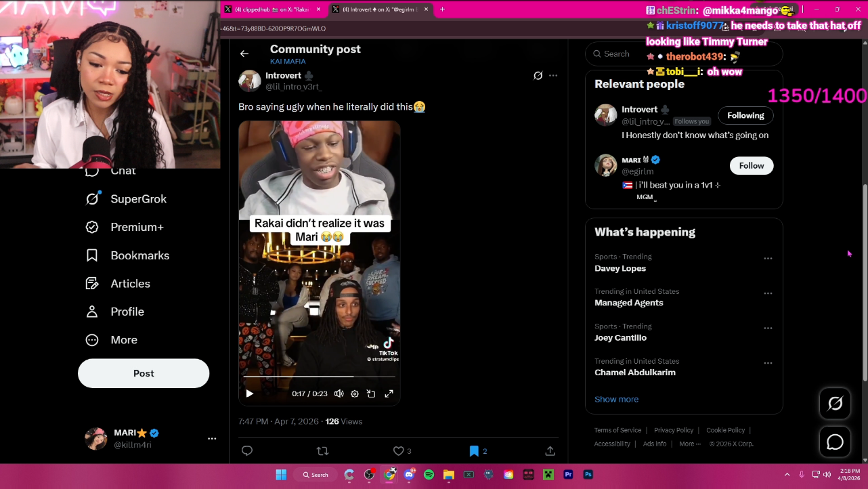868x489 pixels.
Task: Open Premium+ in the left sidebar
Action: 125,228
